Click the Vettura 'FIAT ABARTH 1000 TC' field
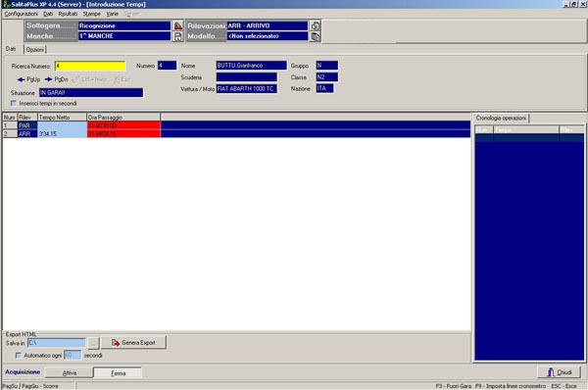588x390 pixels. click(246, 89)
